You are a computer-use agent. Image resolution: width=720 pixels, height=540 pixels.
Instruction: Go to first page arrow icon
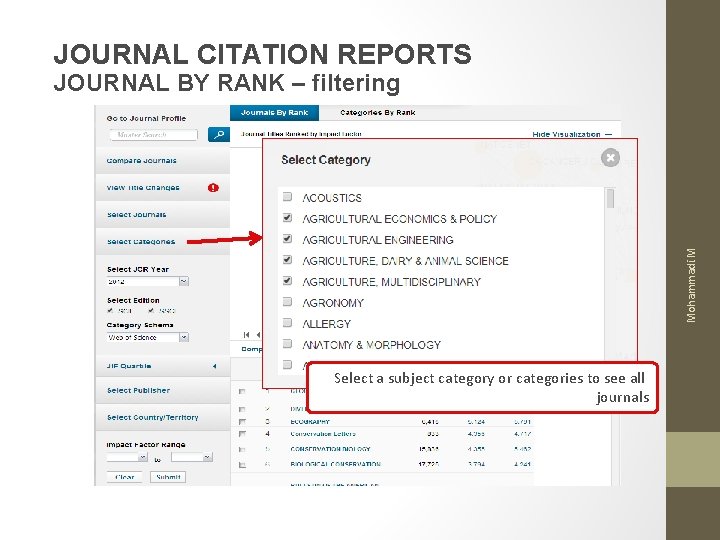point(247,335)
